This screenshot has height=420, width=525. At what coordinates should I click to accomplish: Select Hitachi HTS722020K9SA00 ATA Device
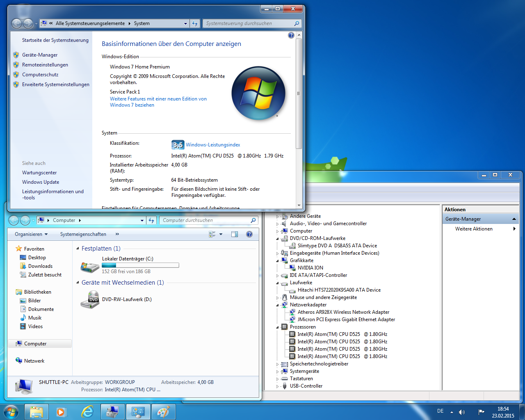(339, 290)
